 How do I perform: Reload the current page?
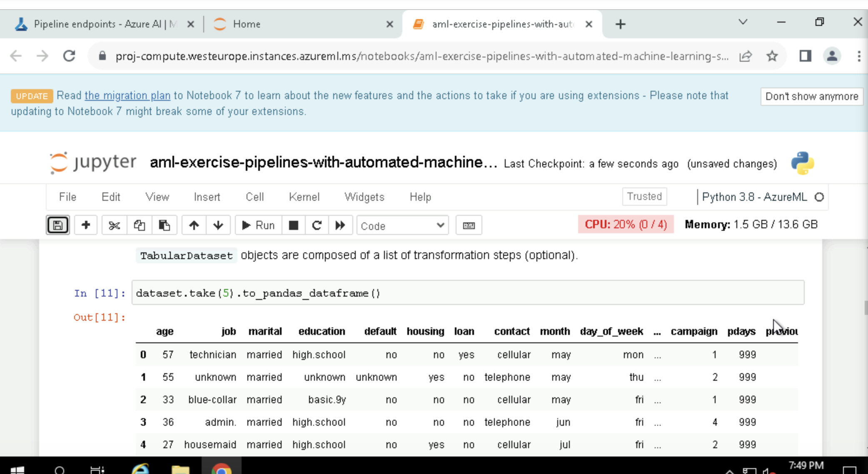pyautogui.click(x=69, y=56)
